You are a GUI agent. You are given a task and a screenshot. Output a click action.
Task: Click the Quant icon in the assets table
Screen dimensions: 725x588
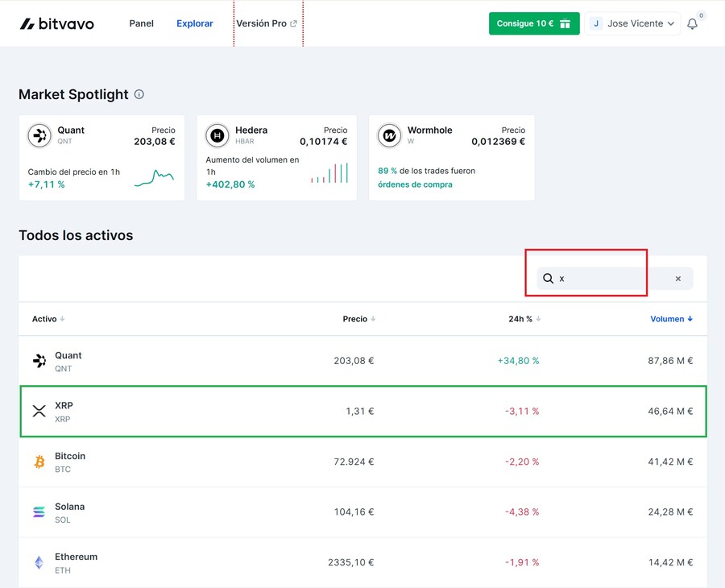pyautogui.click(x=39, y=361)
